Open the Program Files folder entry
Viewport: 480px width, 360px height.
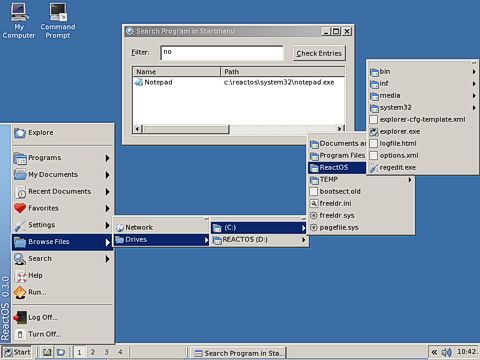point(337,156)
